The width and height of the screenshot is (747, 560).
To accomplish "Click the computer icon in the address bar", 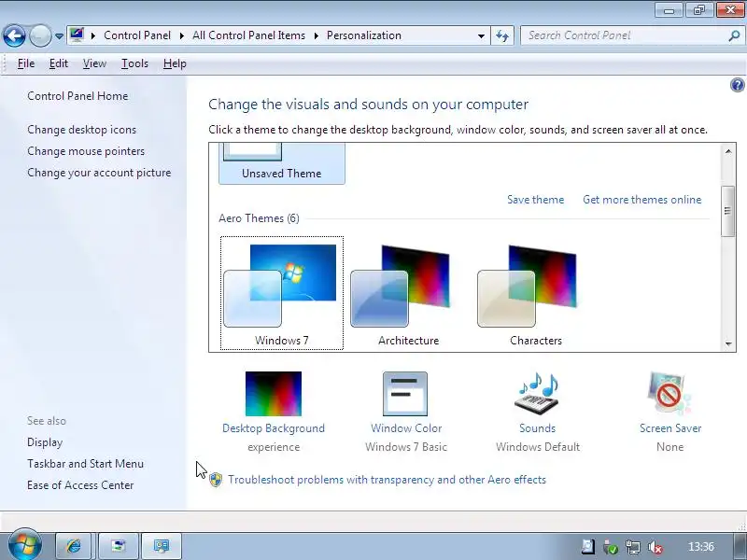I will coord(77,35).
